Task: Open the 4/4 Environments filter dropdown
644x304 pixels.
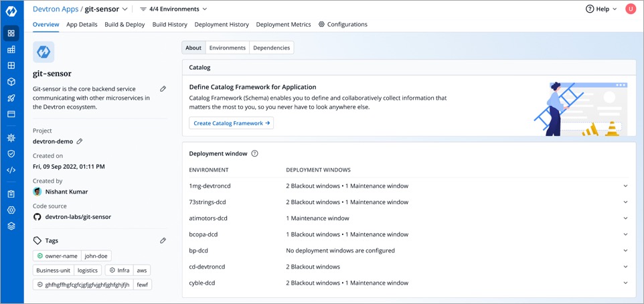Action: [174, 9]
